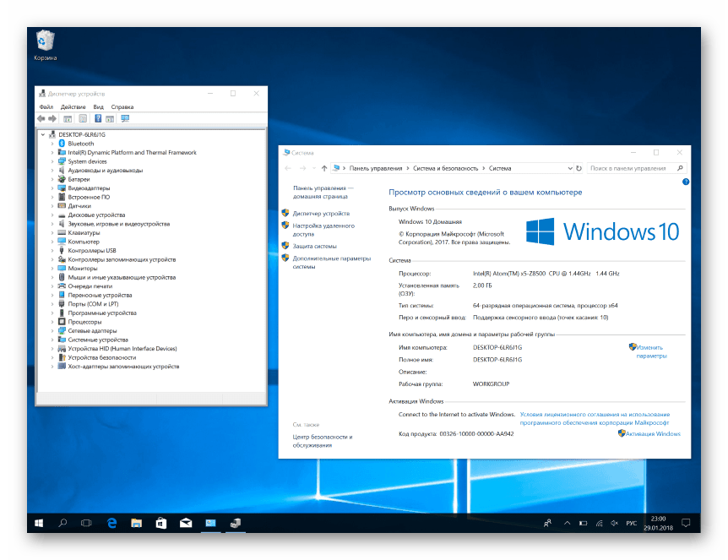
Task: Expand the Системные устройства node
Action: click(x=52, y=340)
